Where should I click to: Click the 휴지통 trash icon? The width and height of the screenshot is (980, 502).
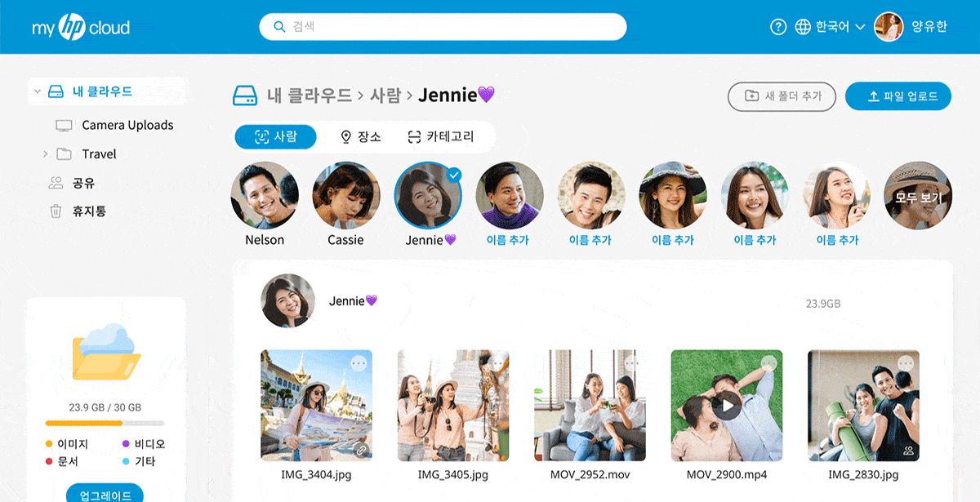pos(56,211)
